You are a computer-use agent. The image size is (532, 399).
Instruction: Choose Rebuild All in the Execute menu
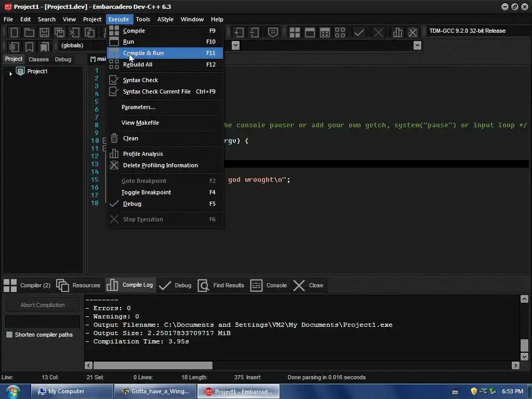pyautogui.click(x=165, y=64)
